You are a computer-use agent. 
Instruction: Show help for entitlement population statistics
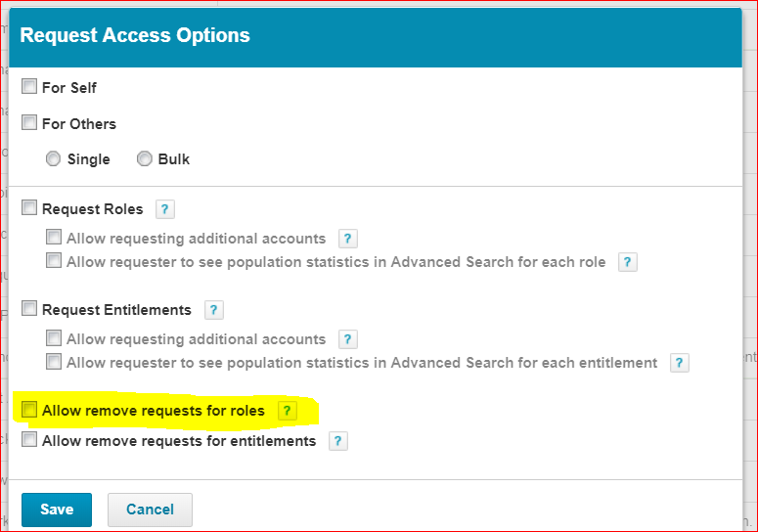pos(679,363)
